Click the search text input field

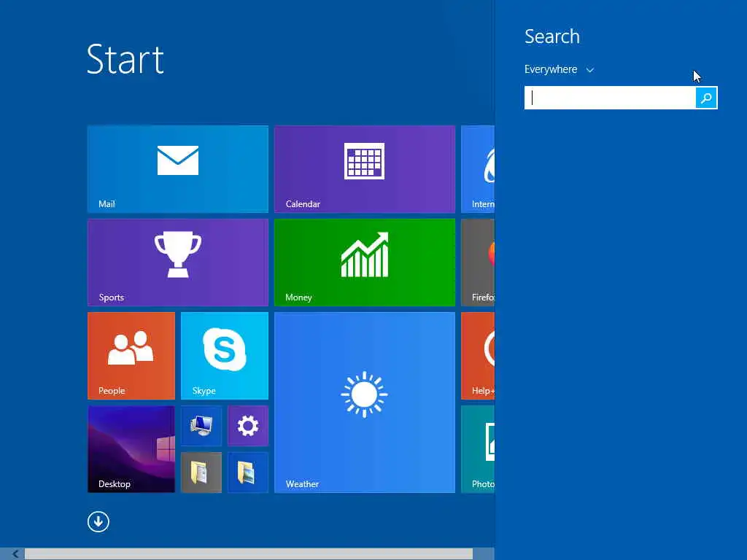[x=610, y=98]
